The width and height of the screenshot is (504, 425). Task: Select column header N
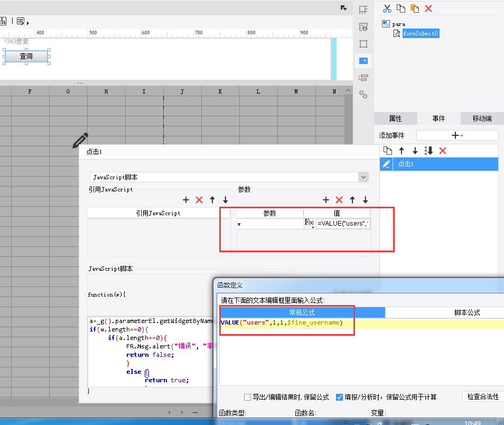334,91
